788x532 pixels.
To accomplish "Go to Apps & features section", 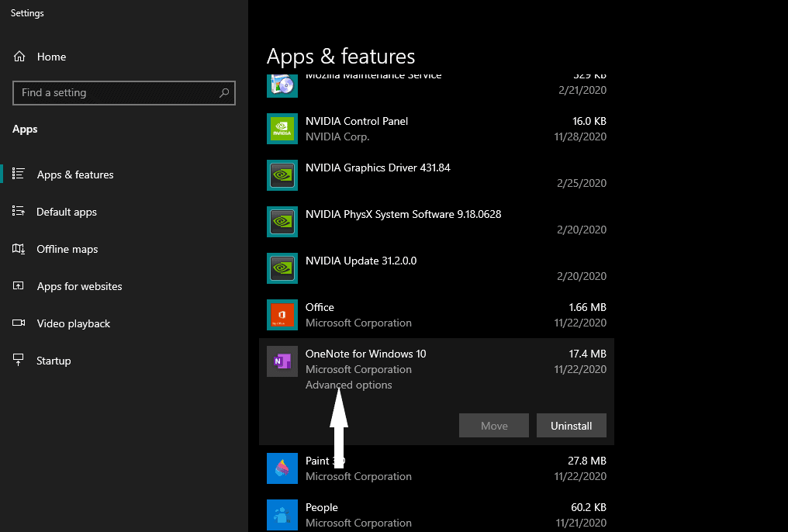I will 75,174.
